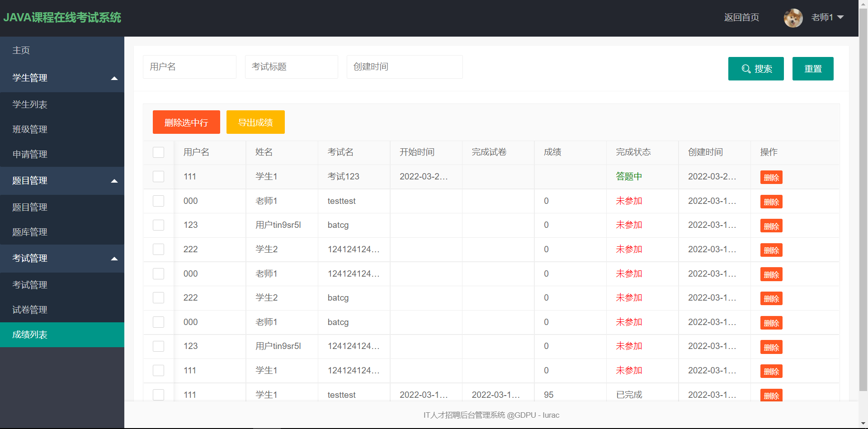Open 学生列表 in the sidebar

coord(62,104)
